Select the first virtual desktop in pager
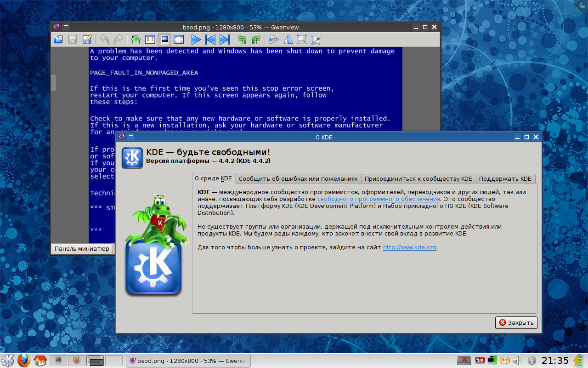Screen dimensions: 588x368 tap(96, 361)
